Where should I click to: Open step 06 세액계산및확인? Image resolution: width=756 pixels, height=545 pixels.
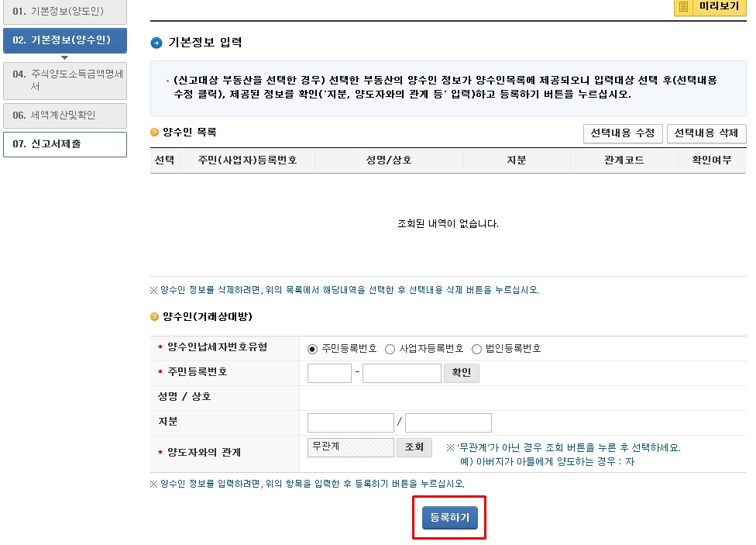tap(65, 116)
